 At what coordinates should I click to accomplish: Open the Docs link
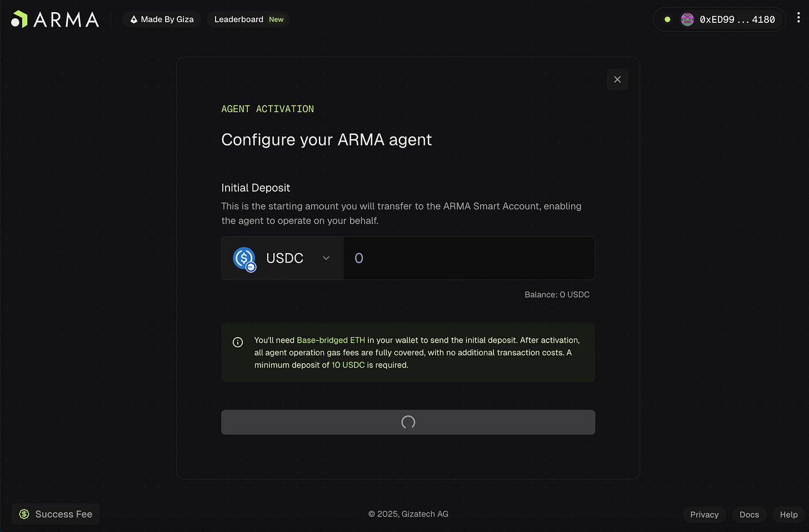749,515
